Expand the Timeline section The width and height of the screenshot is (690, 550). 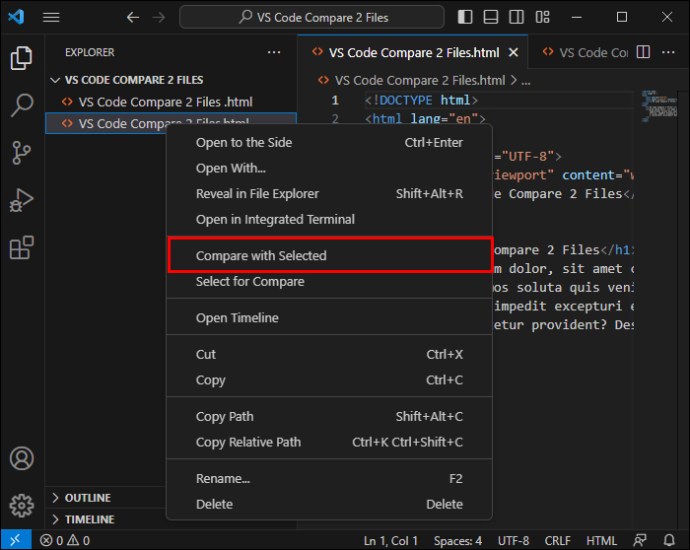(89, 520)
